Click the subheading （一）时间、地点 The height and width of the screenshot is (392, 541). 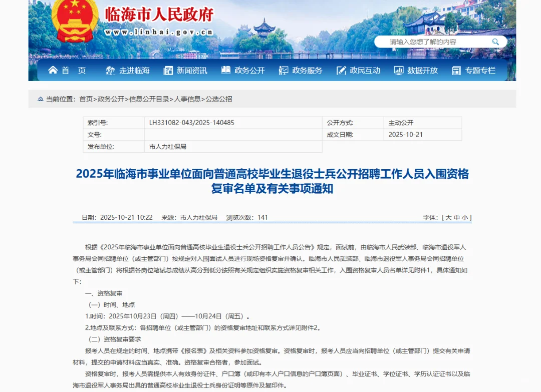click(110, 305)
